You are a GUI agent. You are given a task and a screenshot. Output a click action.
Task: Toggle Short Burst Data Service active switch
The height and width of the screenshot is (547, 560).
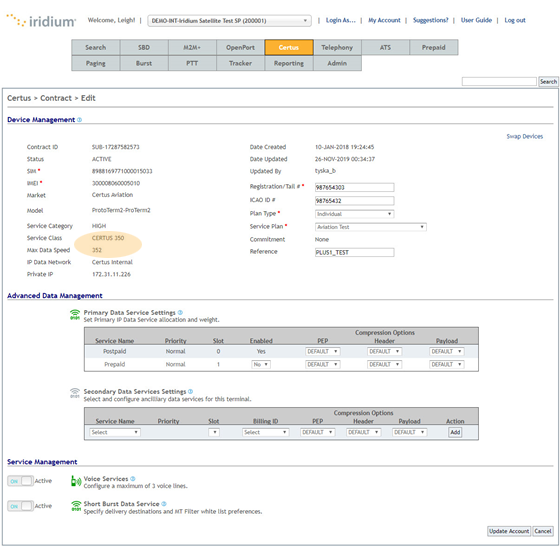click(x=20, y=506)
